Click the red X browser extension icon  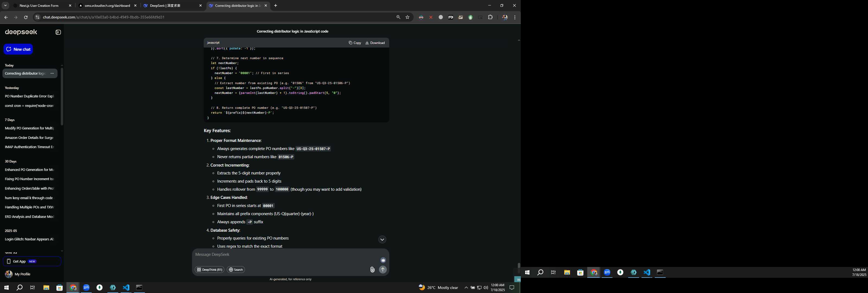click(x=431, y=18)
